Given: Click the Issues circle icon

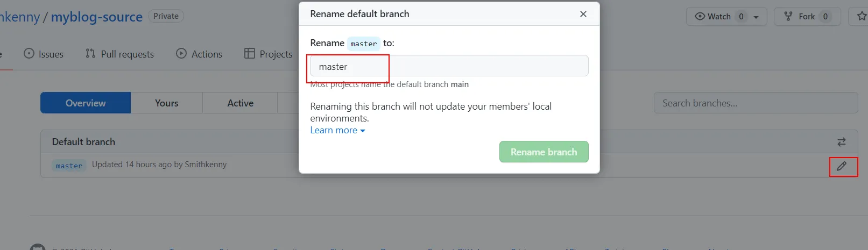Looking at the screenshot, I should pos(29,53).
